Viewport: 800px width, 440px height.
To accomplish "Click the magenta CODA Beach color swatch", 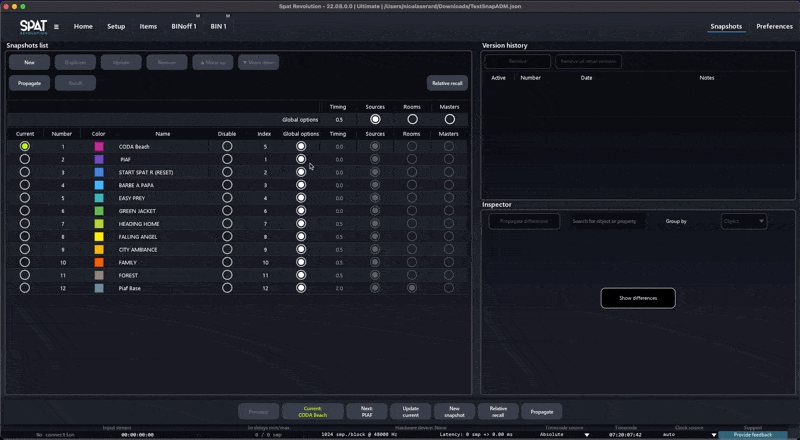I will coord(99,146).
